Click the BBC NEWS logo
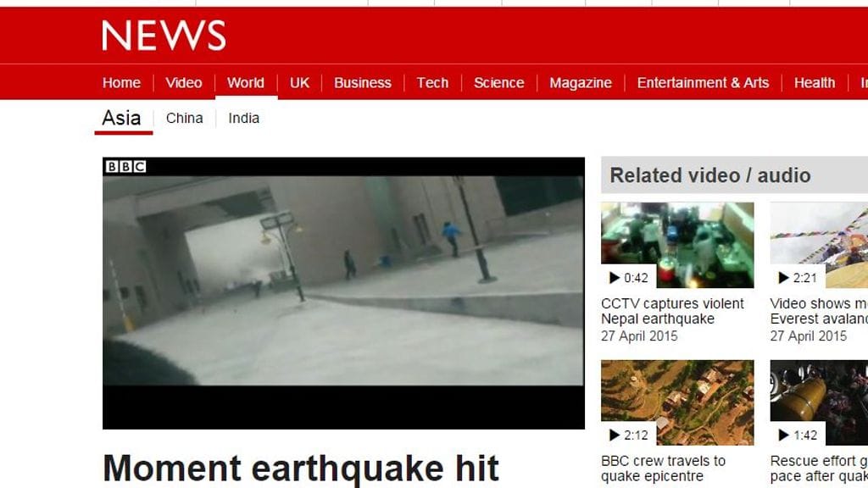 (164, 36)
